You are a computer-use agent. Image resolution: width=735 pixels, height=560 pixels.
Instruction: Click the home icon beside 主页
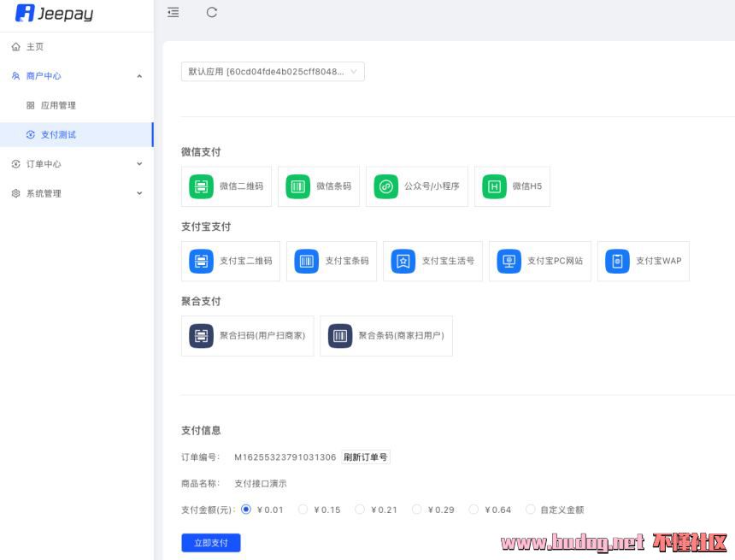16,47
